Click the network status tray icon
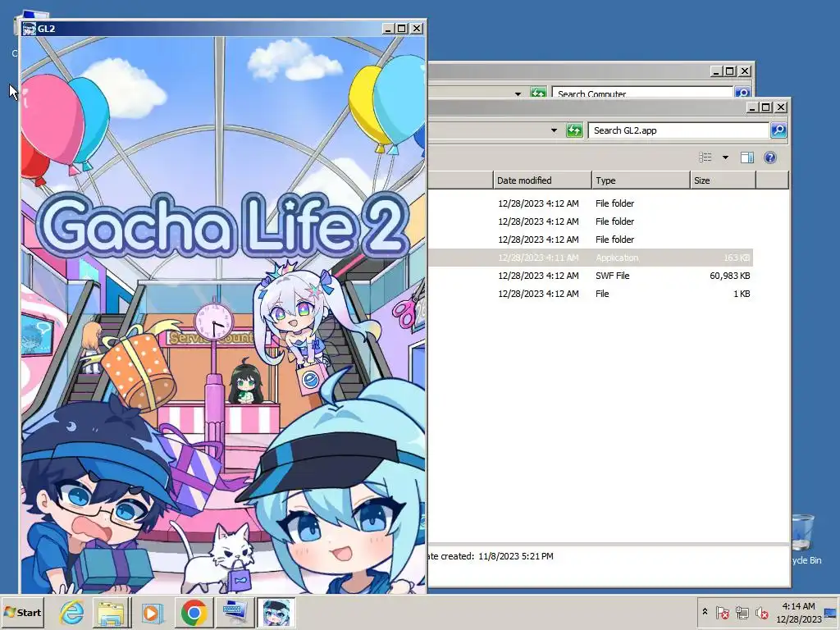Viewport: 840px width, 630px height. [742, 612]
